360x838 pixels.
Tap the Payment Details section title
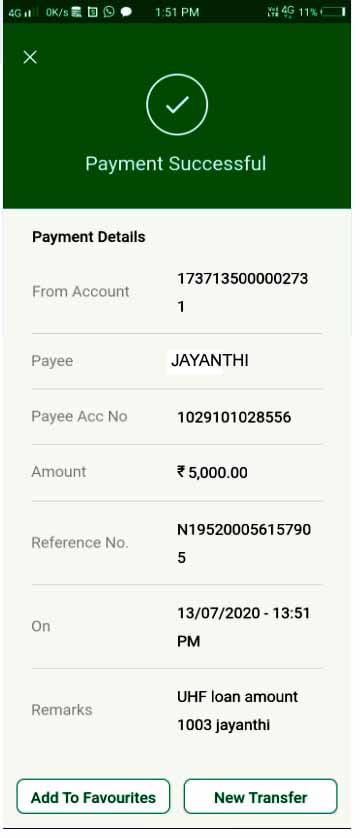[x=89, y=237]
